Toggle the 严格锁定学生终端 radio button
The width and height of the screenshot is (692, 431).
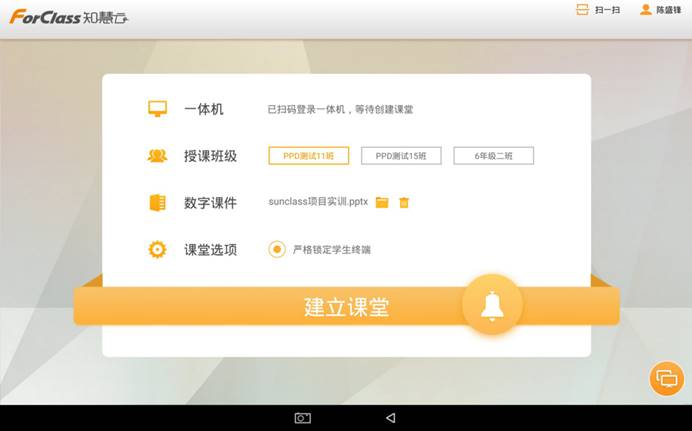coord(277,249)
